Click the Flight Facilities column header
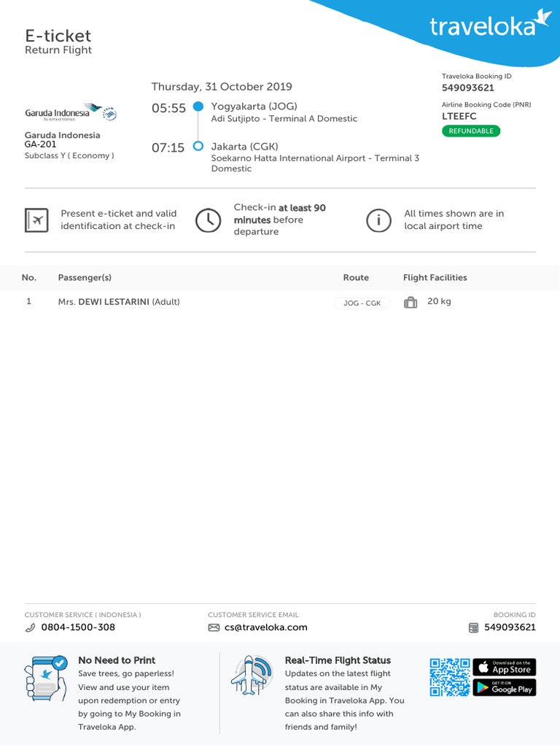The image size is (560, 747). (435, 278)
